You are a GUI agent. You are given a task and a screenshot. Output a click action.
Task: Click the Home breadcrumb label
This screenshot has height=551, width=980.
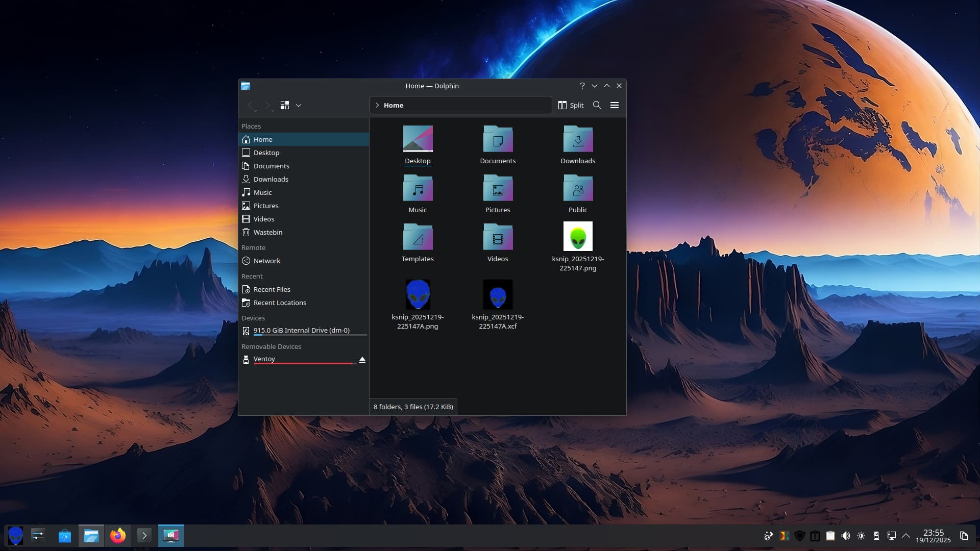tap(394, 105)
